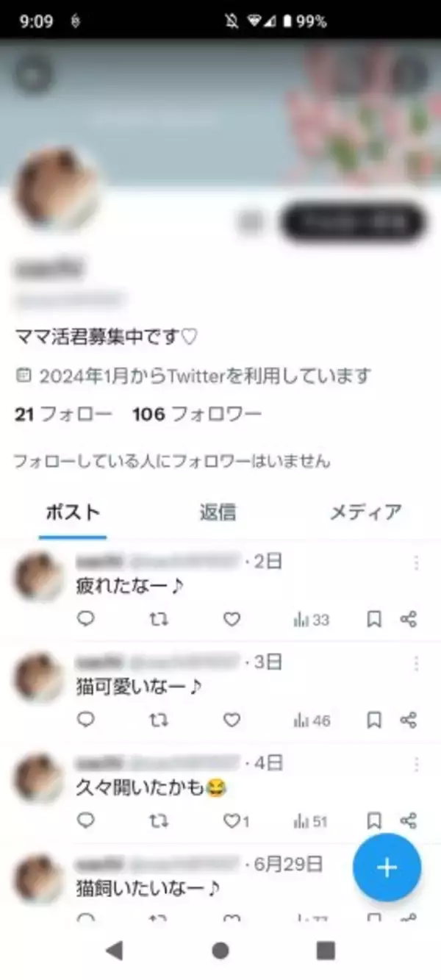The image size is (441, 980).
Task: Share the 猫可愛いなー♪ post
Action: coord(409,720)
